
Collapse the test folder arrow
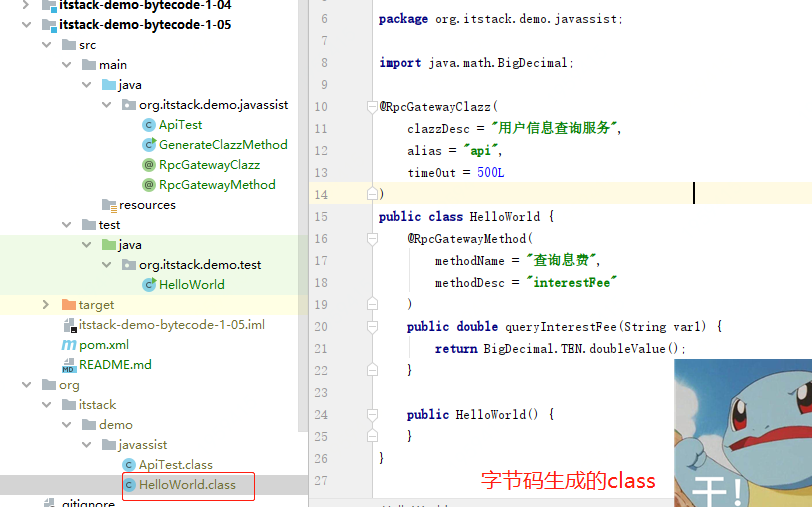[67, 225]
